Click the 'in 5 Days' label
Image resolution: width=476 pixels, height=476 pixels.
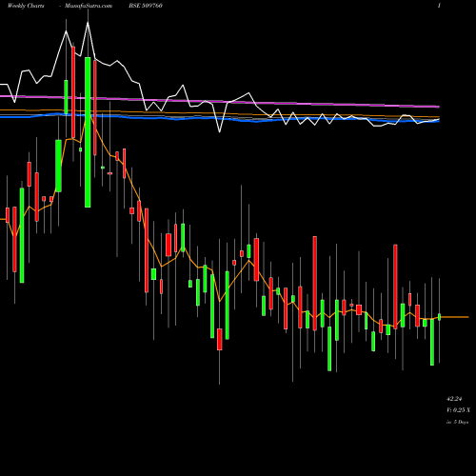(x=457, y=422)
